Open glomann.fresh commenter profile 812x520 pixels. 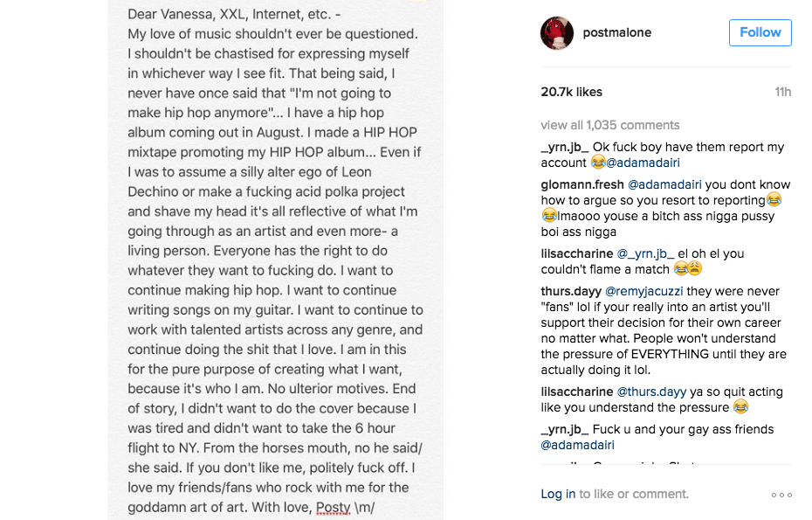point(581,184)
